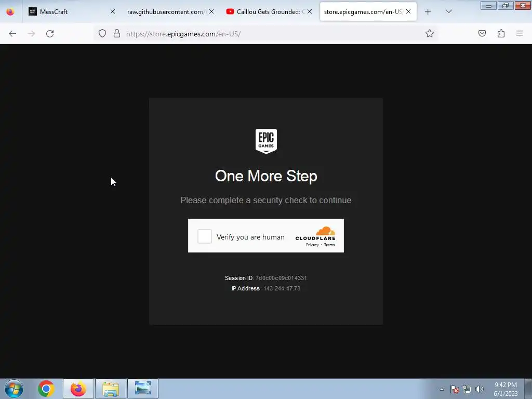532x399 pixels.
Task: List all tabs dropdown arrow
Action: tap(448, 12)
